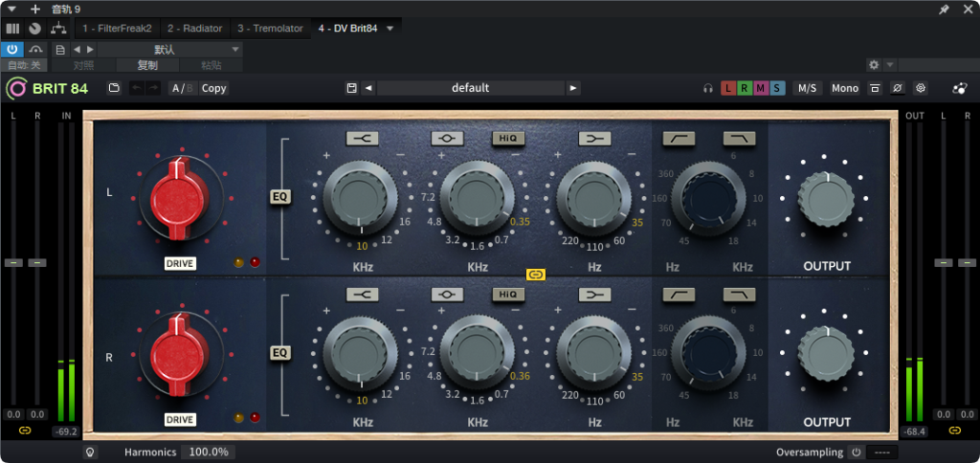Save preset with the floppy disk icon
The image size is (980, 463).
click(352, 88)
